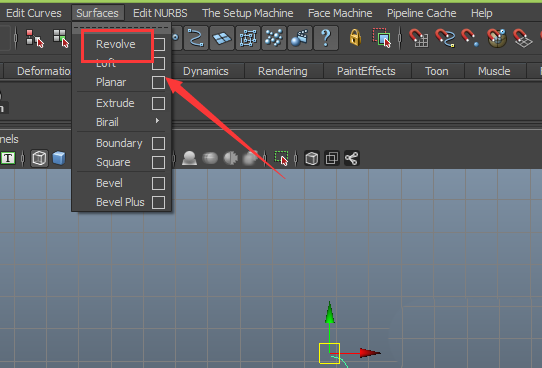The height and width of the screenshot is (368, 542).
Task: Enable snap to grids magnet icon
Action: pyautogui.click(x=419, y=38)
